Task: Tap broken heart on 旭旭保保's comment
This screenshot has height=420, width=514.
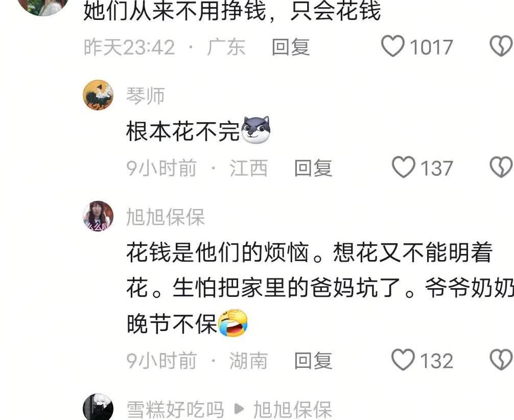Action: tap(502, 360)
